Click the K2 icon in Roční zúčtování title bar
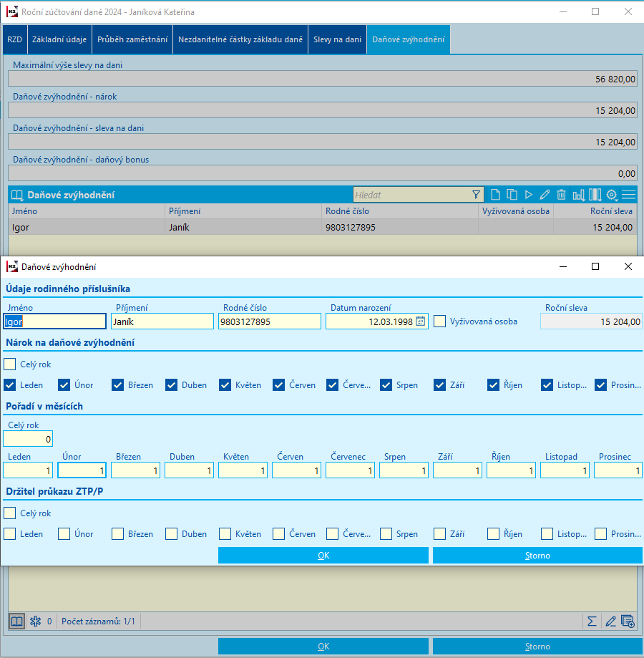This screenshot has height=658, width=644. point(11,11)
